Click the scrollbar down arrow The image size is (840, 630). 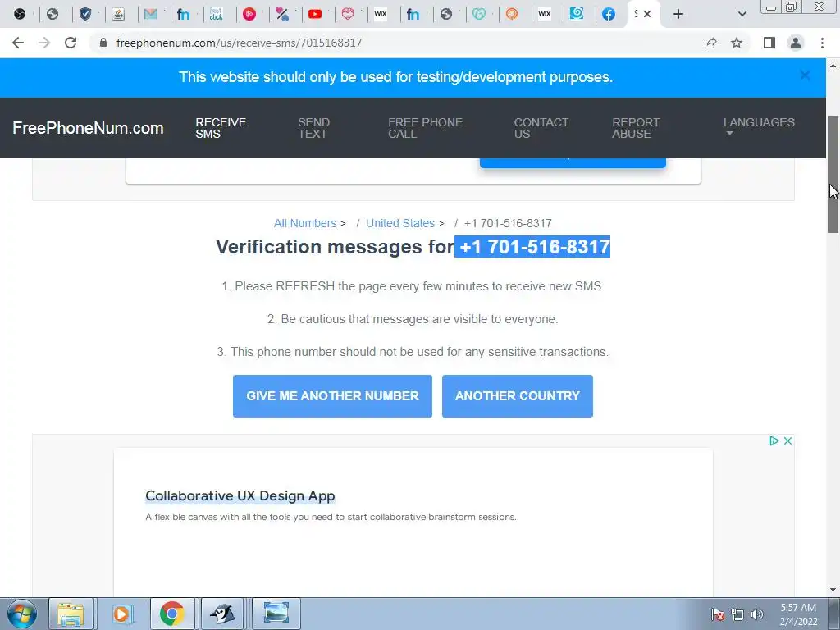pyautogui.click(x=833, y=591)
